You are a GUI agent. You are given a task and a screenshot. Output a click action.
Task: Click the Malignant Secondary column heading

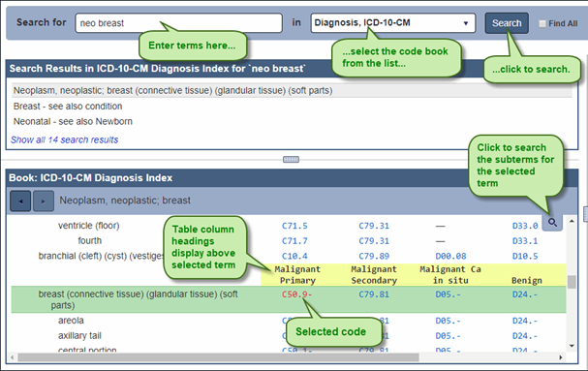pyautogui.click(x=374, y=275)
